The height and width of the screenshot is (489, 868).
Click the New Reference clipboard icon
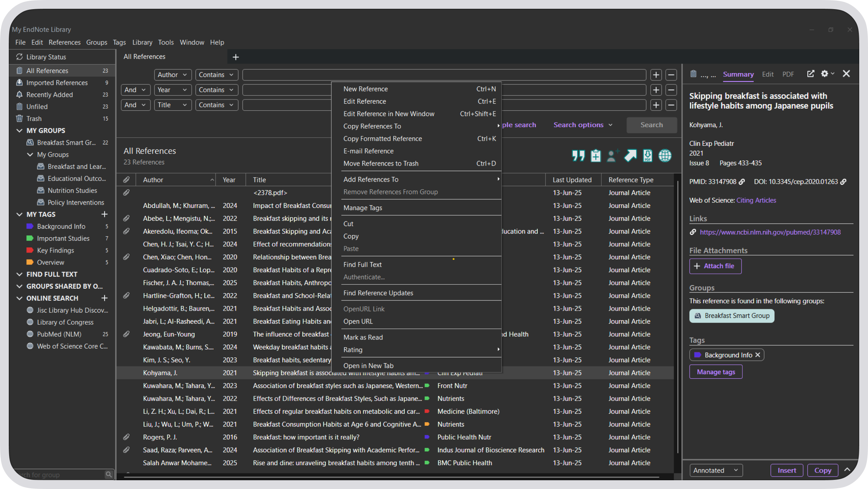pyautogui.click(x=596, y=156)
